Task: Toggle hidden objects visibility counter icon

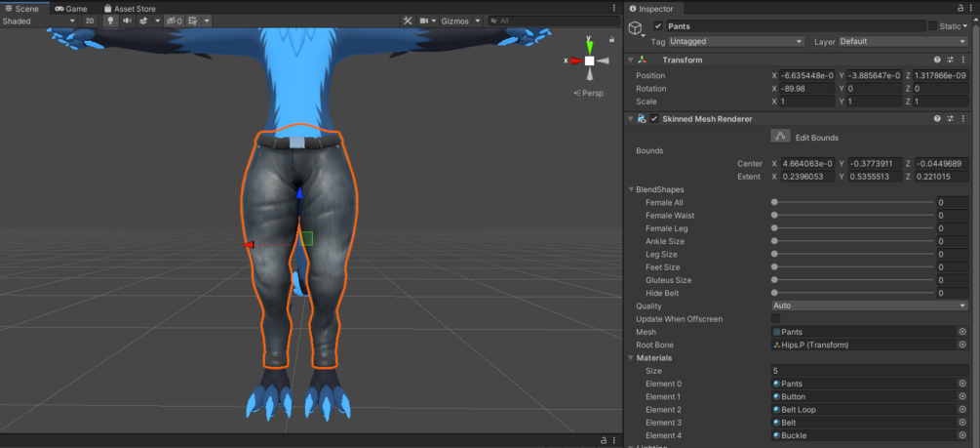Action: tap(174, 20)
